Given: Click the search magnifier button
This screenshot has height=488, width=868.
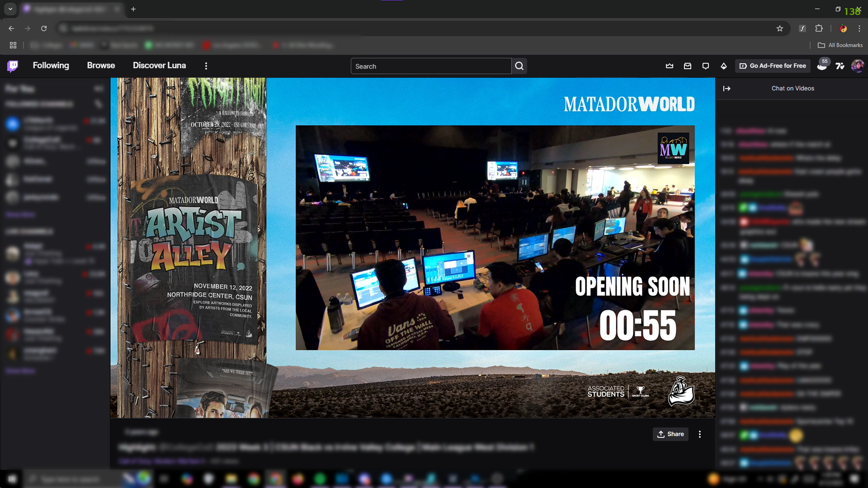Looking at the screenshot, I should click(x=519, y=66).
